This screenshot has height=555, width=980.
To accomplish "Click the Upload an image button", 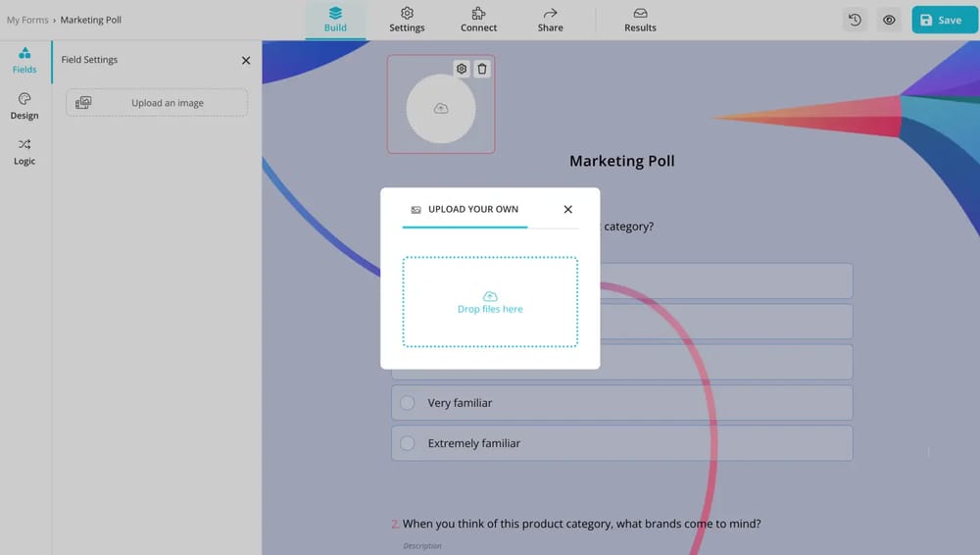I will click(x=157, y=103).
